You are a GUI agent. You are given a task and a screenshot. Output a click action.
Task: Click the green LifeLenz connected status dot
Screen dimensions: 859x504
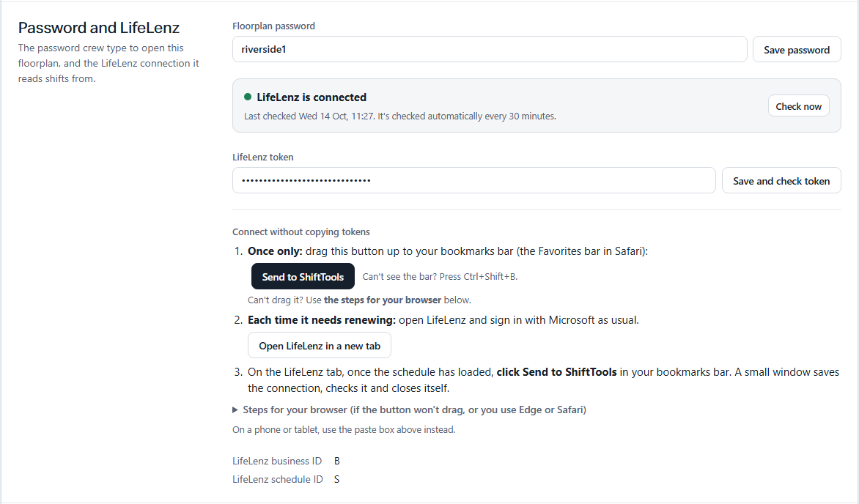(248, 97)
